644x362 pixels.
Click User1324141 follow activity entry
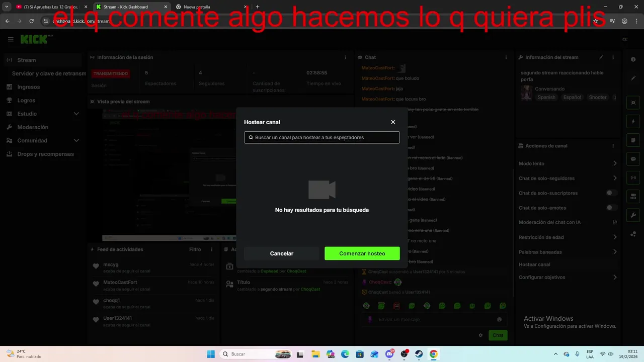(153, 321)
